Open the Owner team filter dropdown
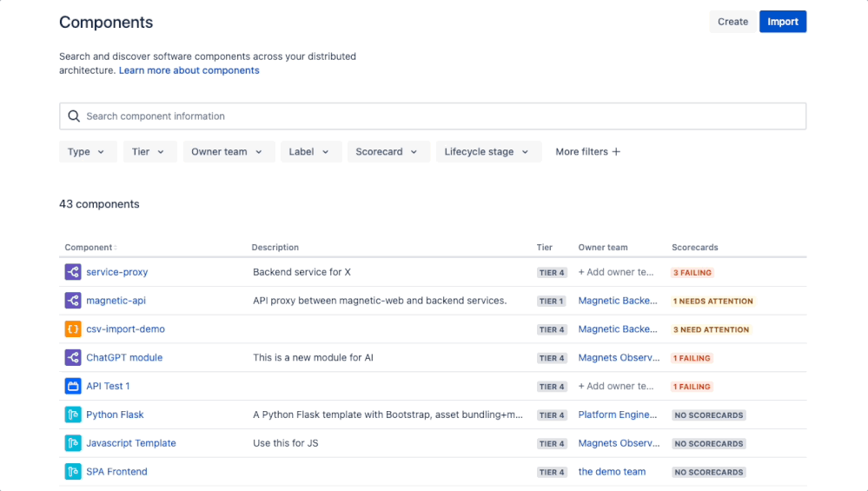Screen dimensions: 868x491 coord(229,152)
